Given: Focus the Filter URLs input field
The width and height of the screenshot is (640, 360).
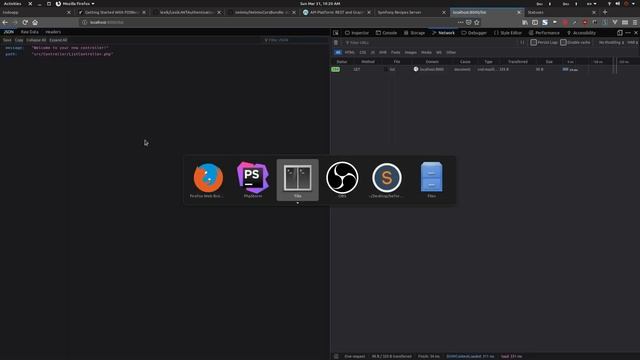Looking at the screenshot, I should (x=431, y=42).
